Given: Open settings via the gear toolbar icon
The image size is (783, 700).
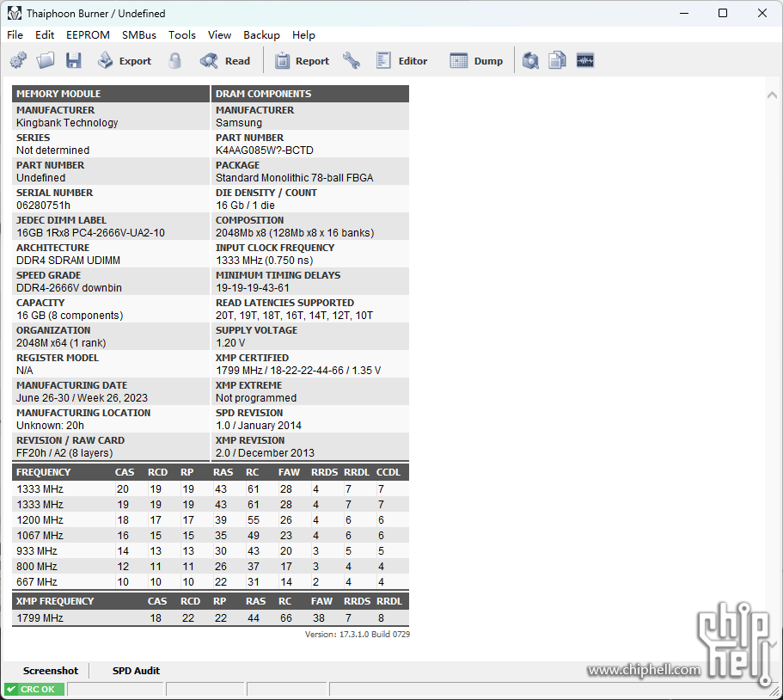Looking at the screenshot, I should 18,61.
